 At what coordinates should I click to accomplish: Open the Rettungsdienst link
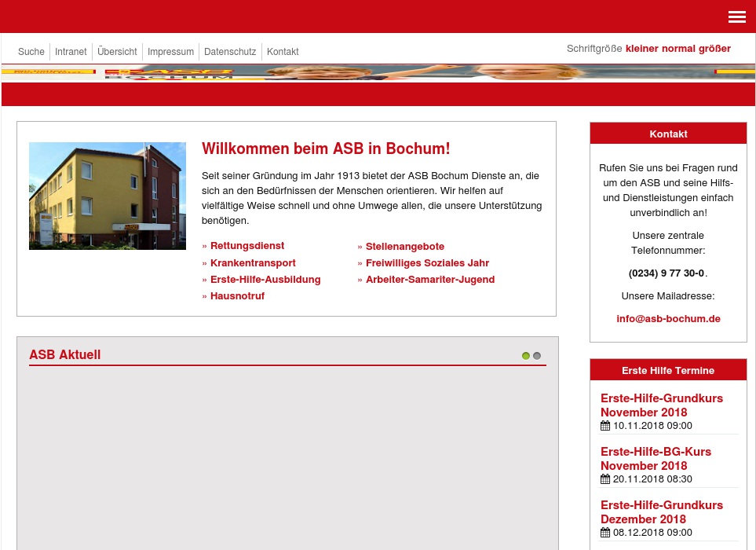[x=247, y=246]
